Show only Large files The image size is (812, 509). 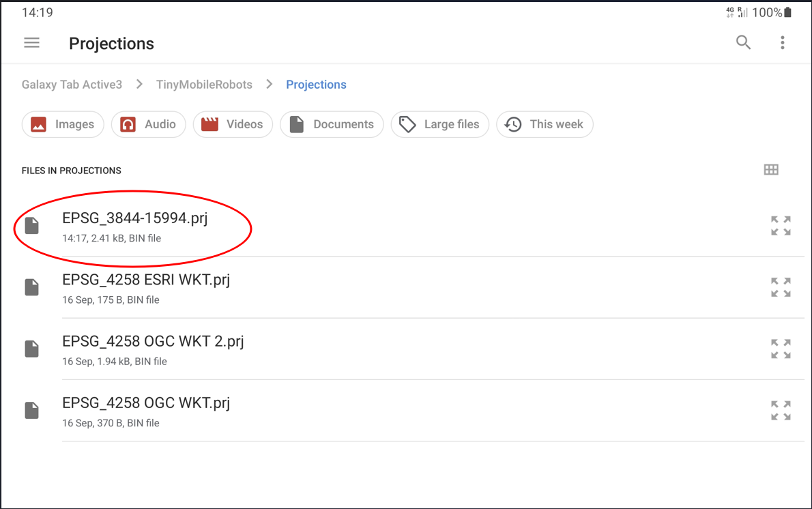point(439,124)
